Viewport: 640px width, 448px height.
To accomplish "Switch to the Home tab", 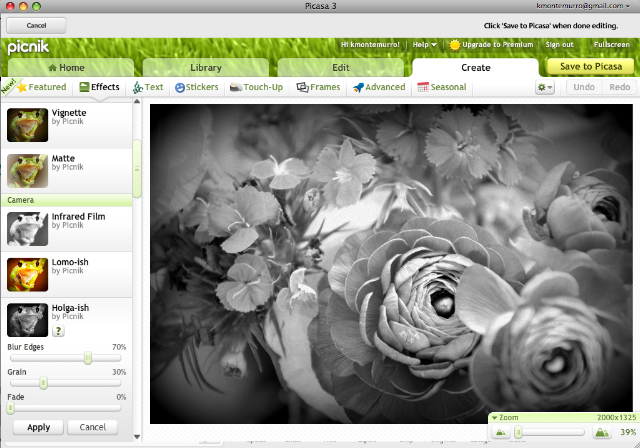I will coord(71,68).
